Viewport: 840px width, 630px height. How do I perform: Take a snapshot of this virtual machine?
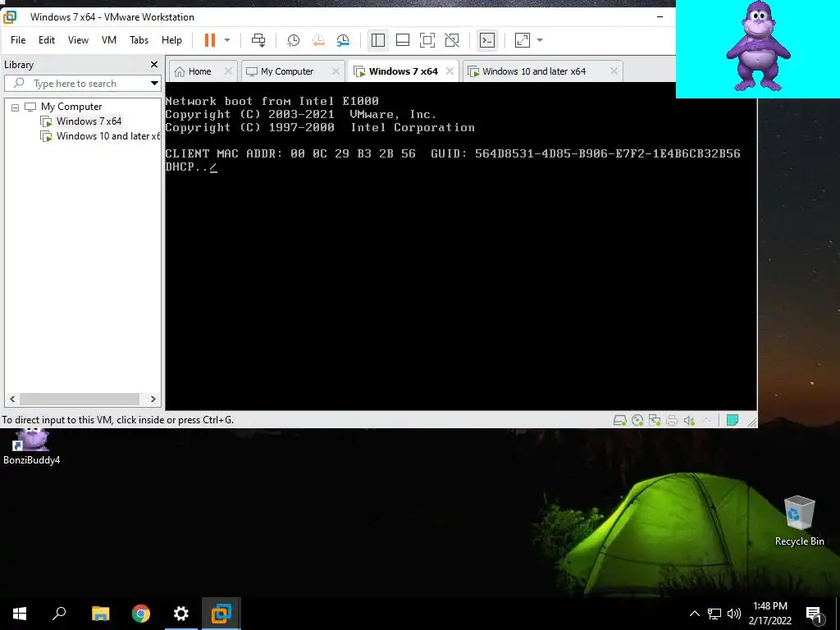(x=293, y=40)
